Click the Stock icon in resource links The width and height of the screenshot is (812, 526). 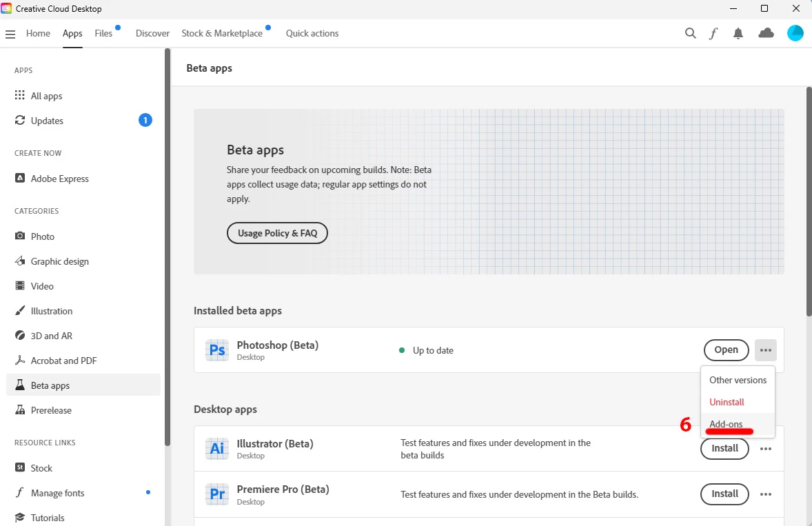click(x=20, y=467)
